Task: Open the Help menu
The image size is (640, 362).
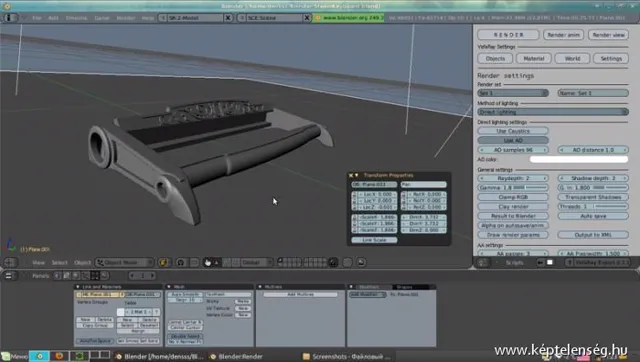Action: click(148, 18)
